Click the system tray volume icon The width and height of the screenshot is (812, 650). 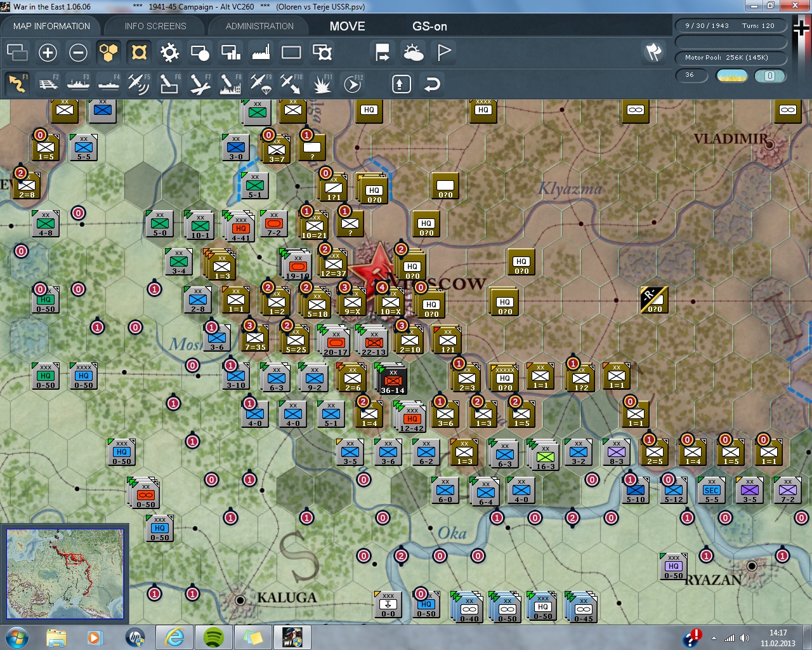(744, 638)
